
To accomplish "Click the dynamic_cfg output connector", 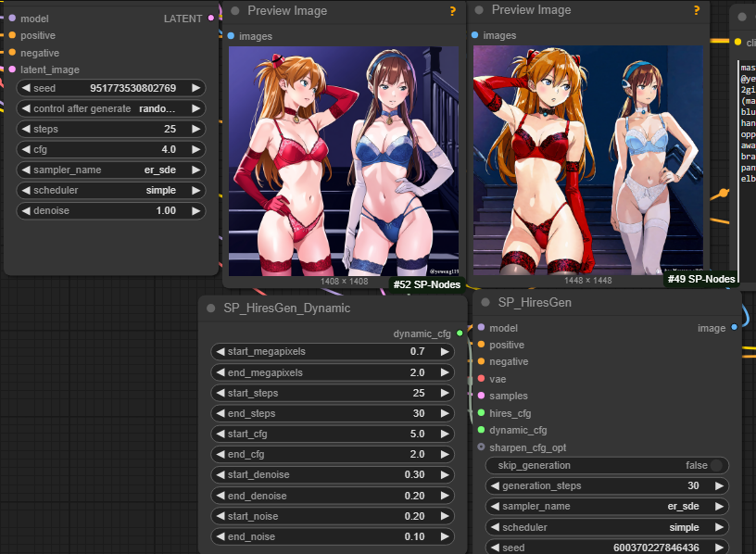I will click(460, 334).
